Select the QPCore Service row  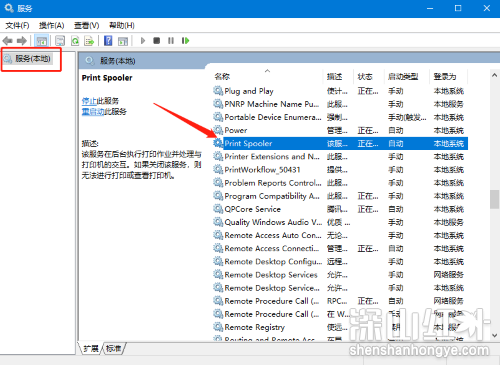coord(340,209)
